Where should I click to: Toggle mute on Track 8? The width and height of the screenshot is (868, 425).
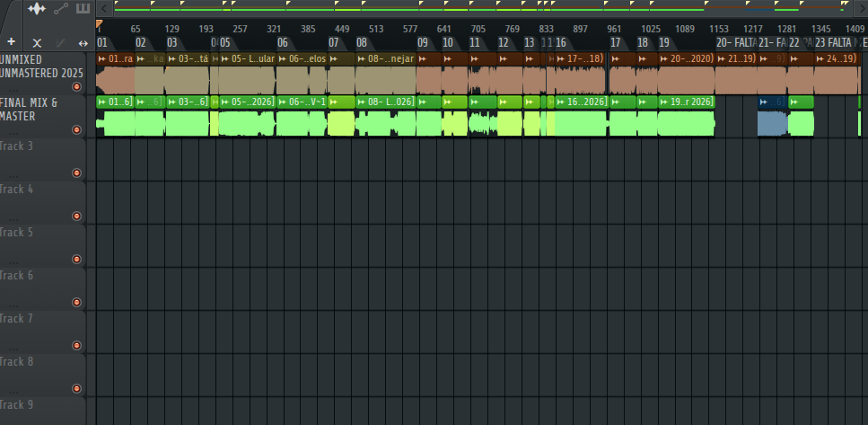tap(77, 388)
